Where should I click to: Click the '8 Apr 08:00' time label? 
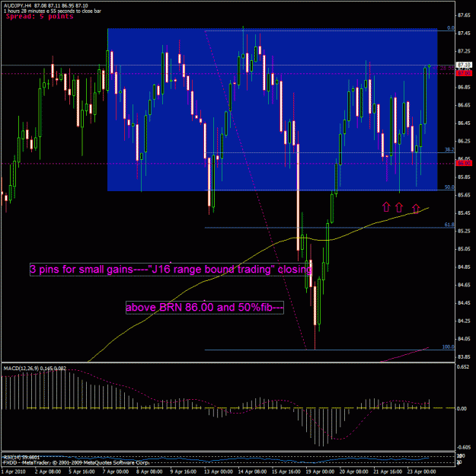click(x=149, y=471)
